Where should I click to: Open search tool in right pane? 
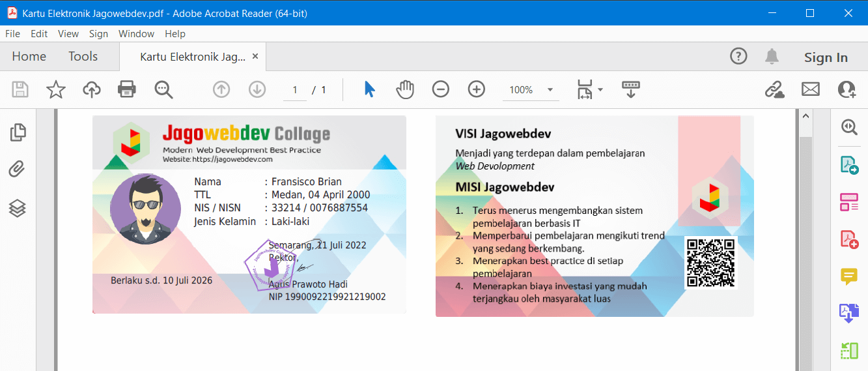(849, 127)
